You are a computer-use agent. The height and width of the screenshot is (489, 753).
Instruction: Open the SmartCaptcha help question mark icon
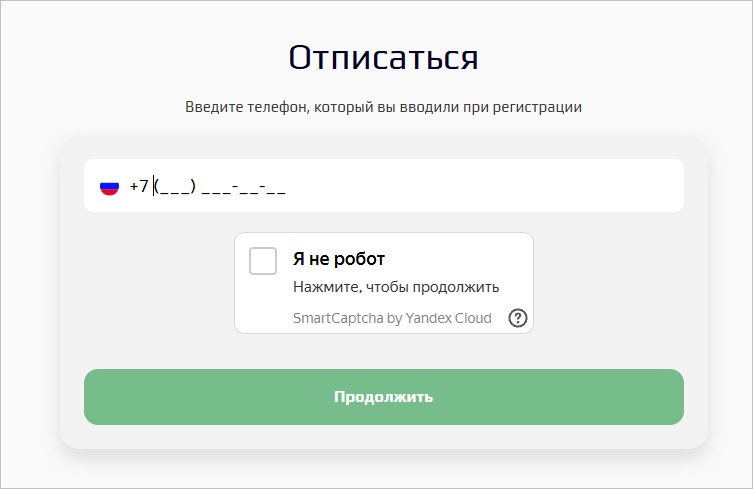point(518,318)
